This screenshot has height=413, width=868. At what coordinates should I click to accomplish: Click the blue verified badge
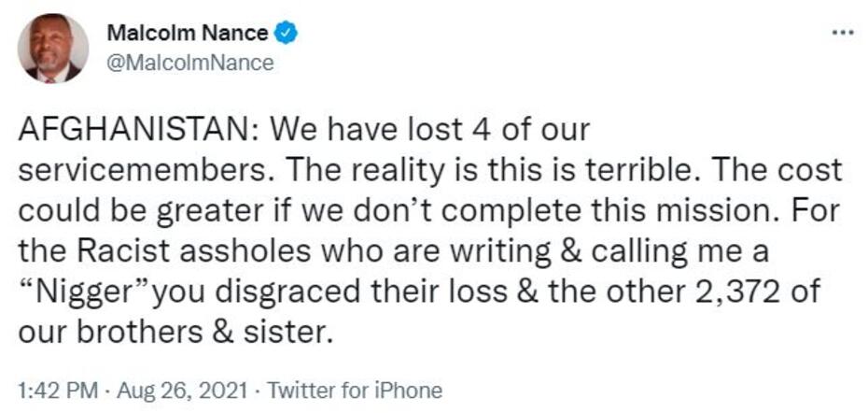tap(287, 34)
